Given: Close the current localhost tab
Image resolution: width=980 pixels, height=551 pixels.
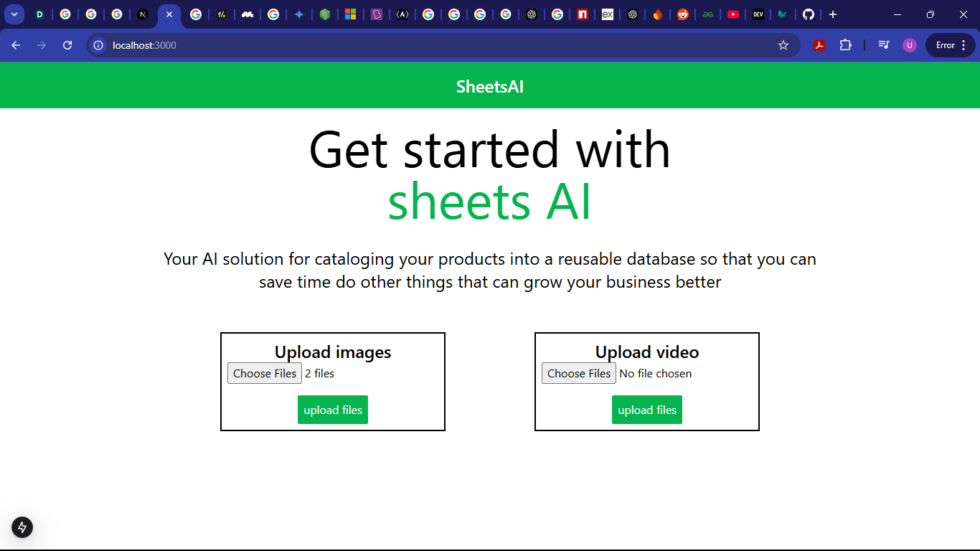Looking at the screenshot, I should click(169, 14).
